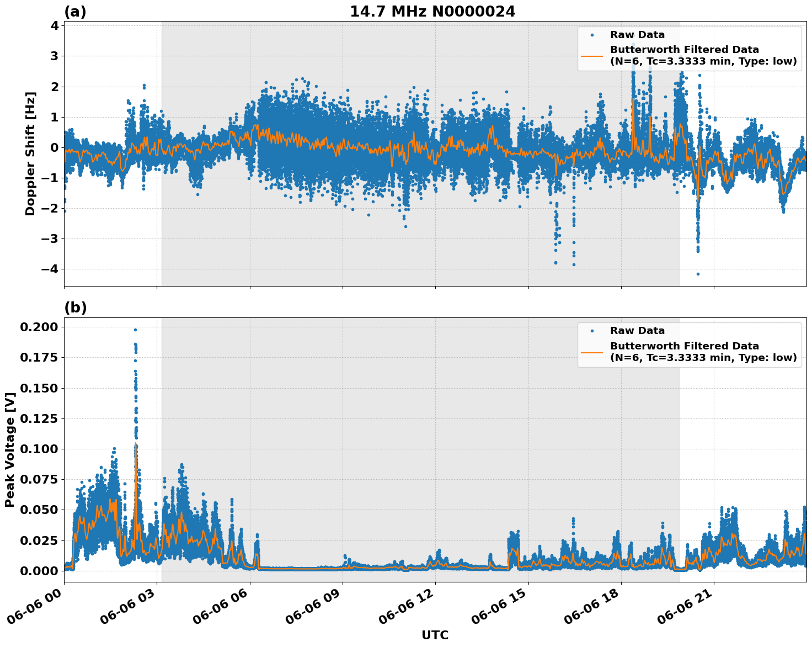812x647 pixels.
Task: Click the title 14.7 MHz N0000024
Action: pyautogui.click(x=434, y=10)
